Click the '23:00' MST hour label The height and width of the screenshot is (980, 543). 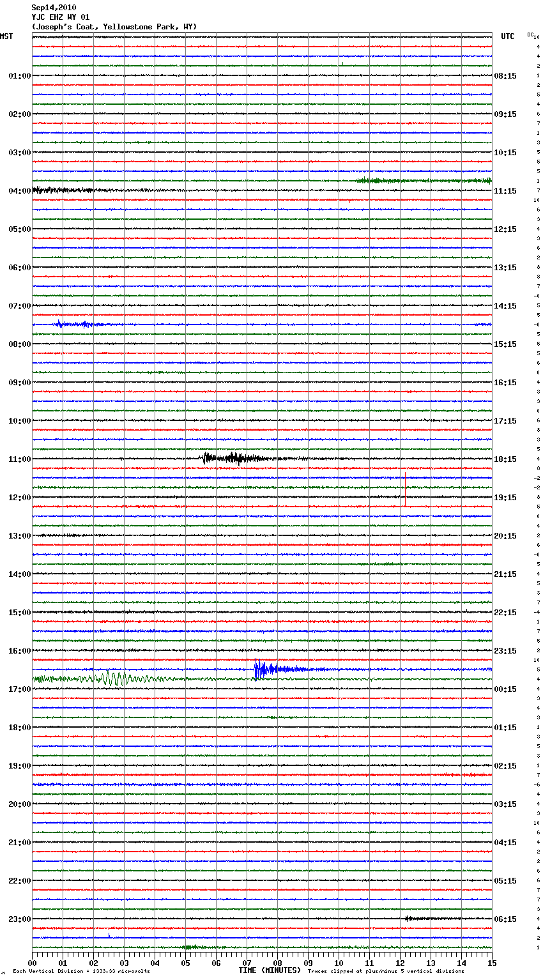point(20,919)
